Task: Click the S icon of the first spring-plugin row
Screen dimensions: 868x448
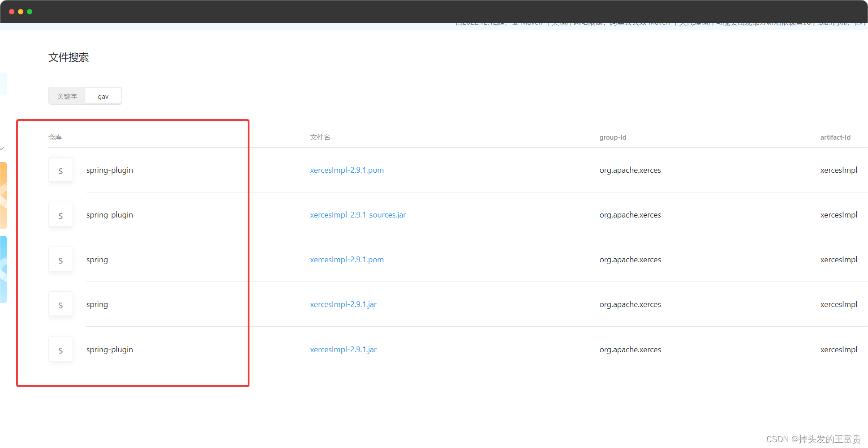Action: pos(60,170)
